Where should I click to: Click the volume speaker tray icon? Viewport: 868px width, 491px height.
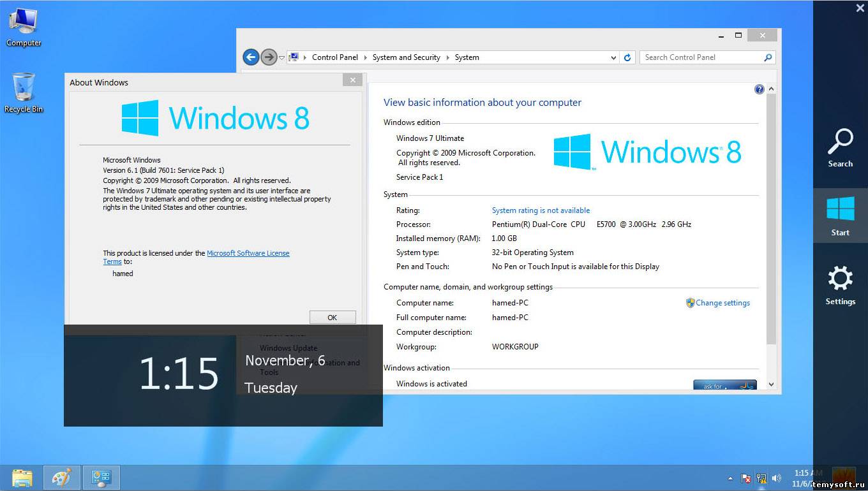click(776, 478)
